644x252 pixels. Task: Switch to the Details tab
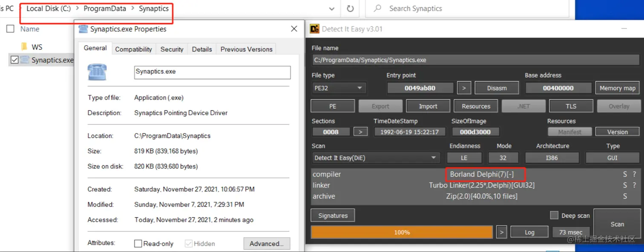pos(202,49)
